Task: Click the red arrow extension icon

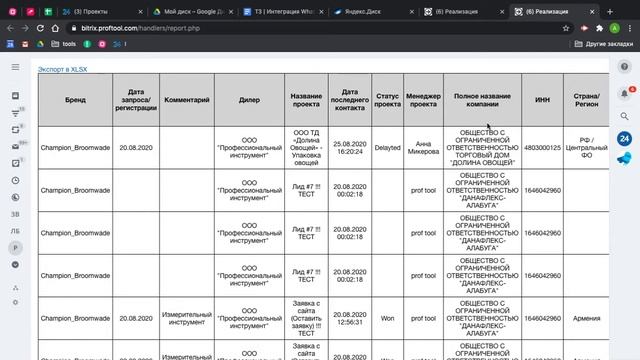Action: 584,28
